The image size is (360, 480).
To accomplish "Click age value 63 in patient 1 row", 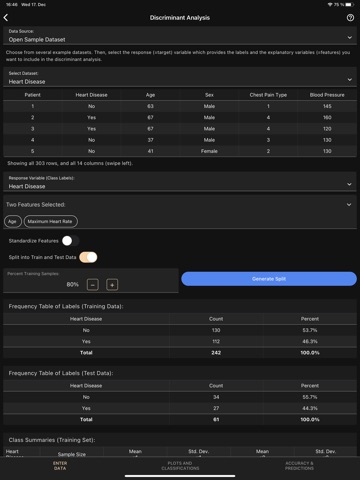I will (x=150, y=106).
